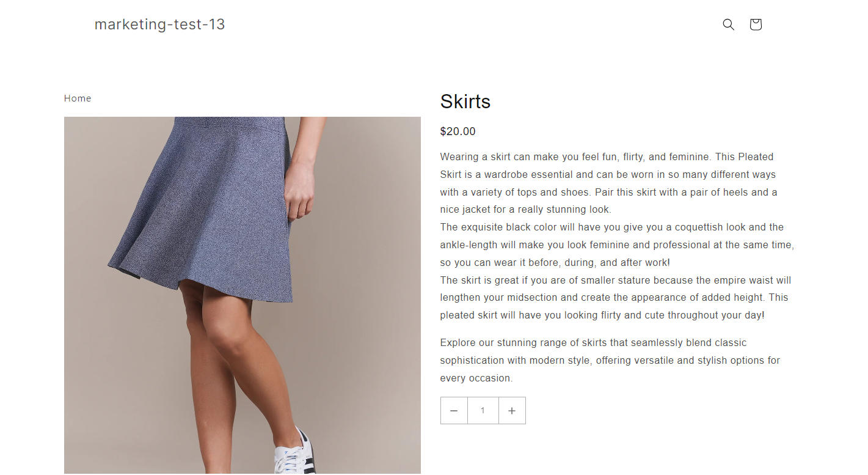Click the 'ankle-length' description line
This screenshot has height=475, width=868.
[x=617, y=245]
